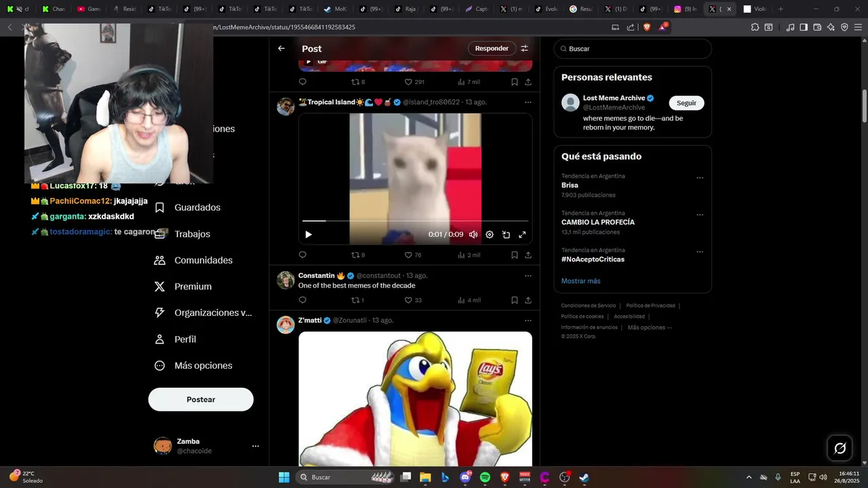Reply to Tropical Island's post
The width and height of the screenshot is (868, 488).
point(302,255)
